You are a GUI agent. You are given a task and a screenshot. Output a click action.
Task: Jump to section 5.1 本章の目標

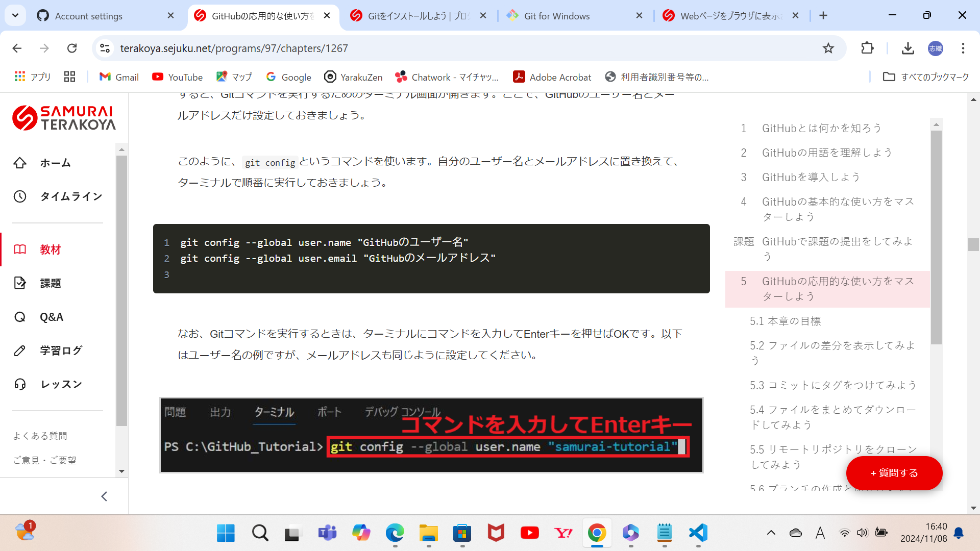click(x=785, y=321)
